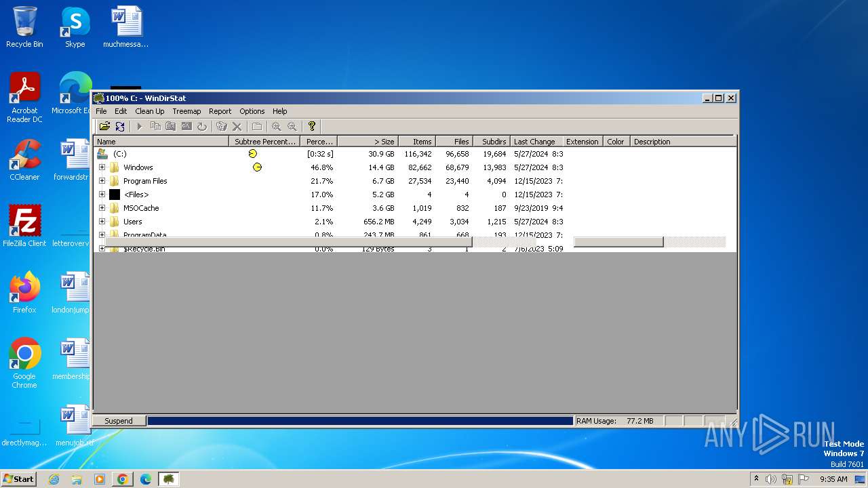Click the WinDirStat taskbar button

pos(169,479)
